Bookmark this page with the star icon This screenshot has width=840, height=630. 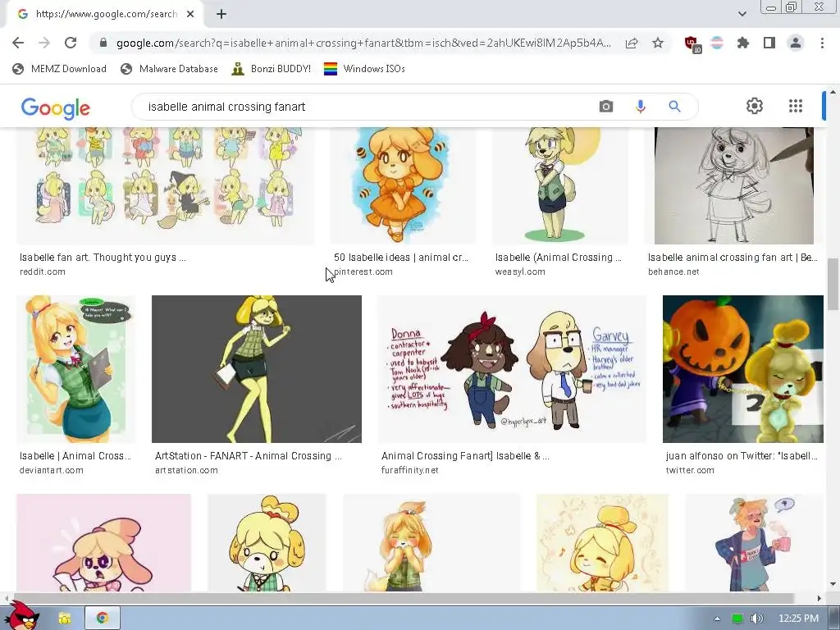click(658, 43)
